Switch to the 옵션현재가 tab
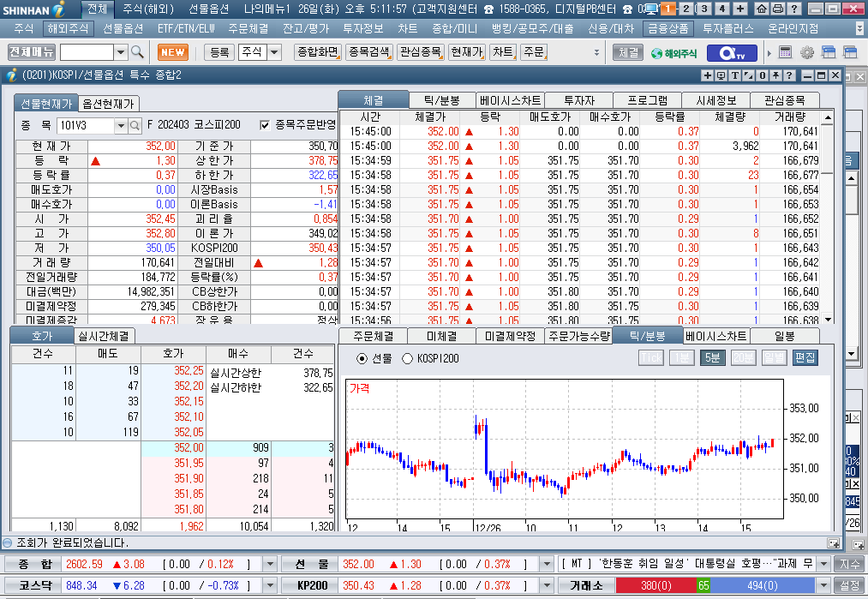Image resolution: width=868 pixels, height=599 pixels. (109, 104)
